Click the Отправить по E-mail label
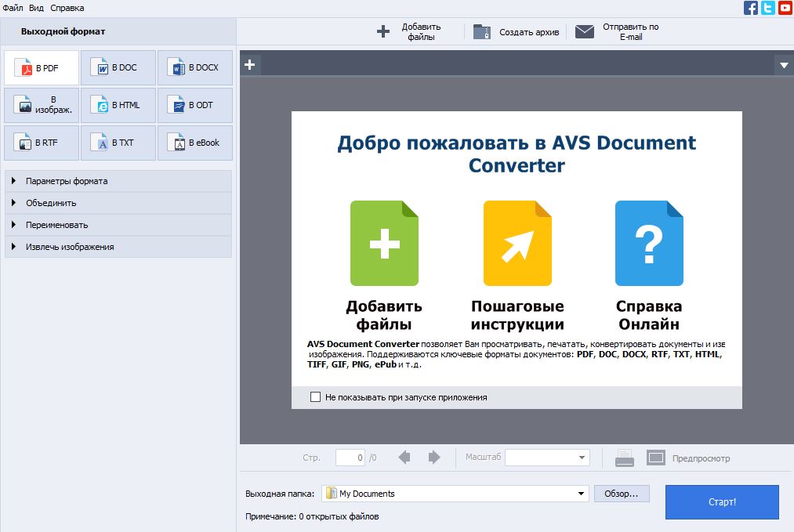 tap(630, 32)
